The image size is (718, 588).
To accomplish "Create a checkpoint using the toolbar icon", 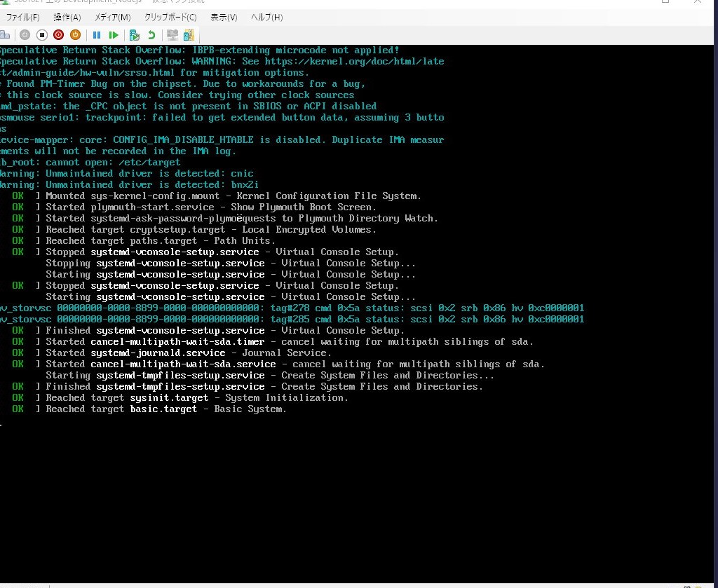I will pos(135,34).
